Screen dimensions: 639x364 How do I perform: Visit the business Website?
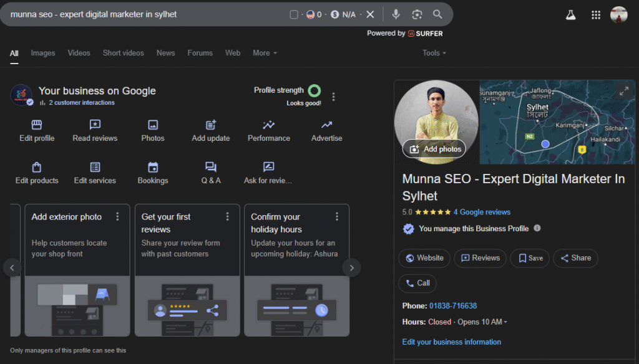pyautogui.click(x=424, y=258)
